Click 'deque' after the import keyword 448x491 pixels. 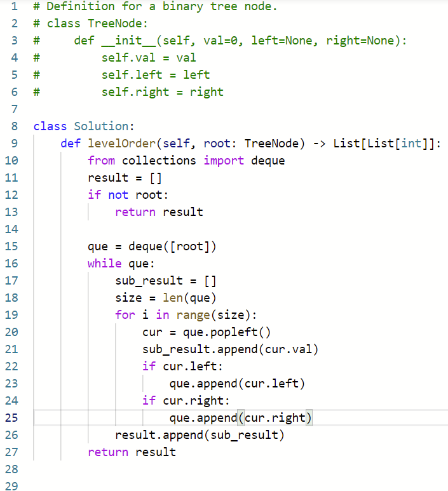pyautogui.click(x=268, y=160)
